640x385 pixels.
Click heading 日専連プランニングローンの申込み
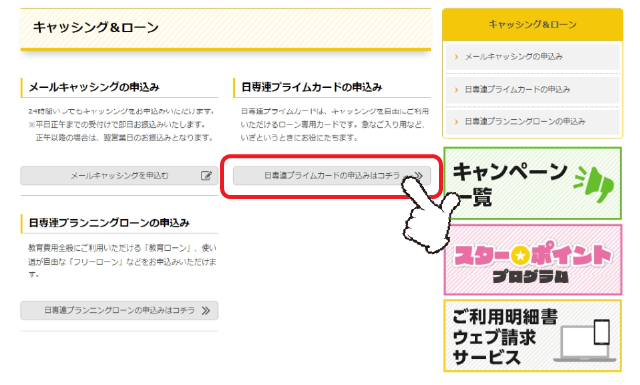coord(109,223)
